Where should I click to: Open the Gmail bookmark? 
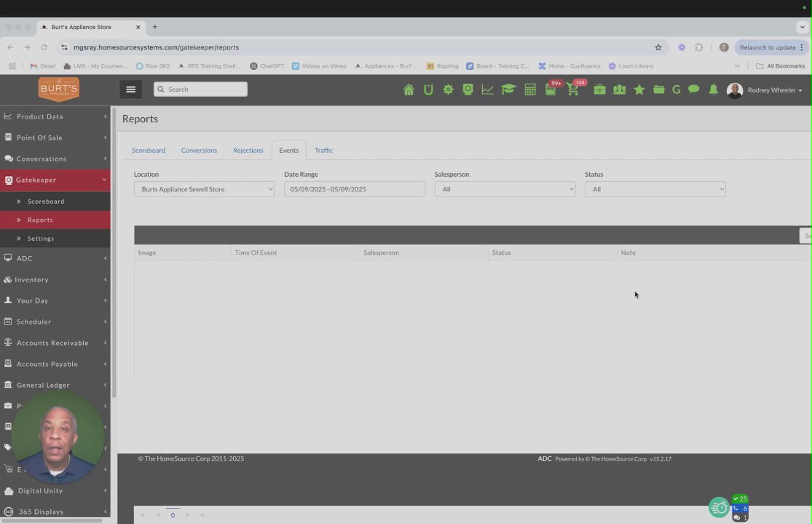pyautogui.click(x=42, y=66)
